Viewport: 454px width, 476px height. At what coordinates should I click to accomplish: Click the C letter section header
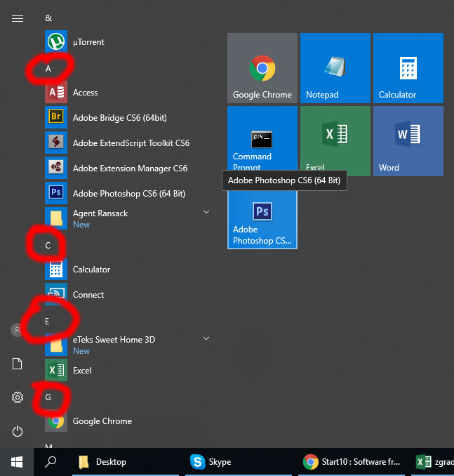[x=48, y=245]
